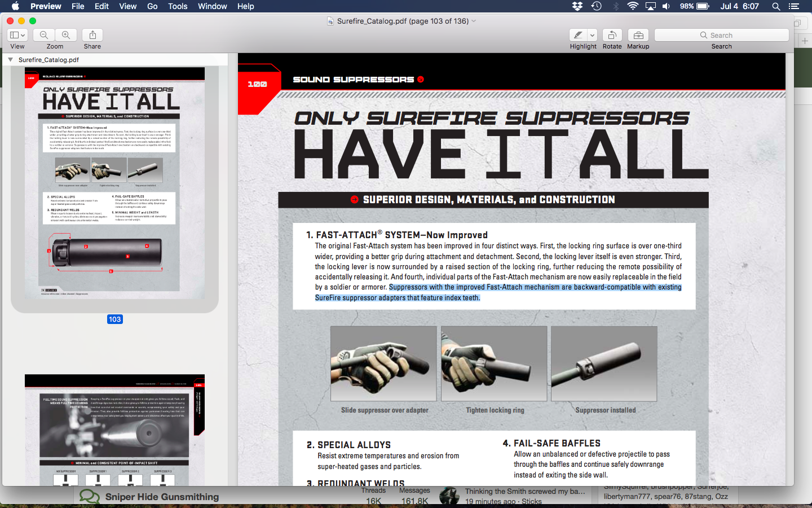
Task: Click the new tab plus button in background window
Action: click(805, 41)
